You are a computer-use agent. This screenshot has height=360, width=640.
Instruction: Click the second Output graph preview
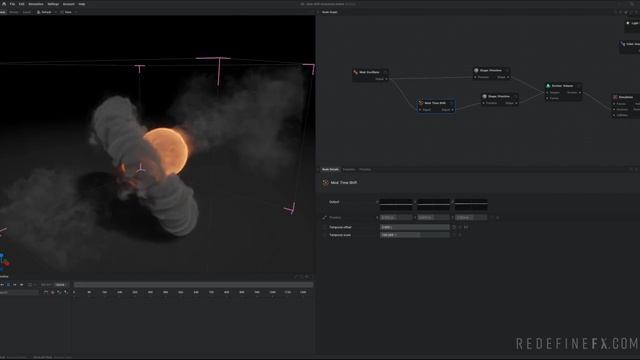[433, 204]
